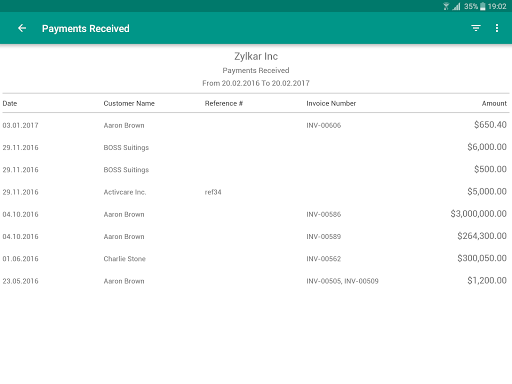Click the $3,000,000.00 amount

click(479, 214)
